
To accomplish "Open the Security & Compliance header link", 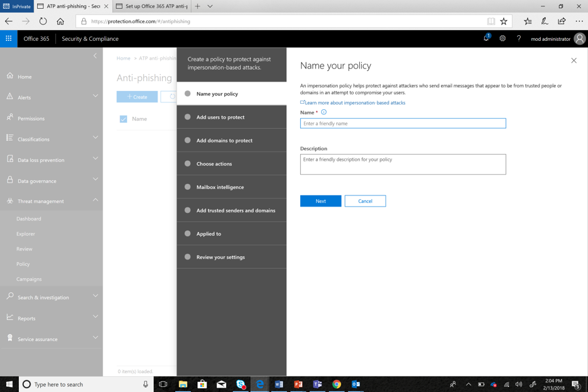I will pyautogui.click(x=90, y=39).
